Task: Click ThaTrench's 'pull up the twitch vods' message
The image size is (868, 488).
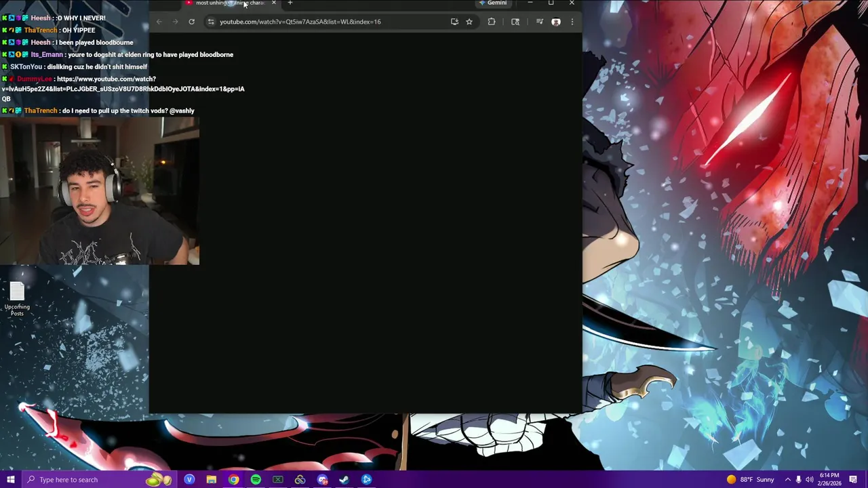Action: pyautogui.click(x=98, y=110)
